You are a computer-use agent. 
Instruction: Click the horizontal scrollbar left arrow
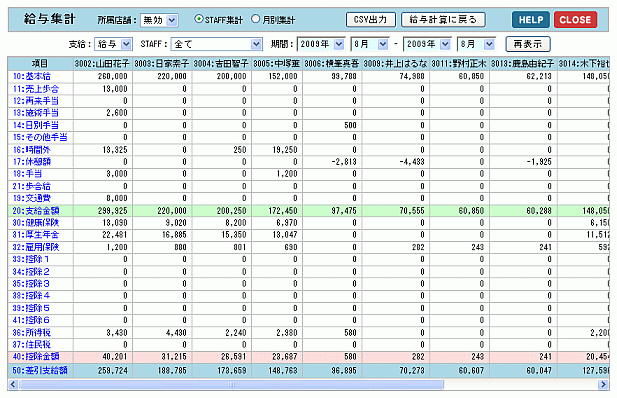(13, 384)
